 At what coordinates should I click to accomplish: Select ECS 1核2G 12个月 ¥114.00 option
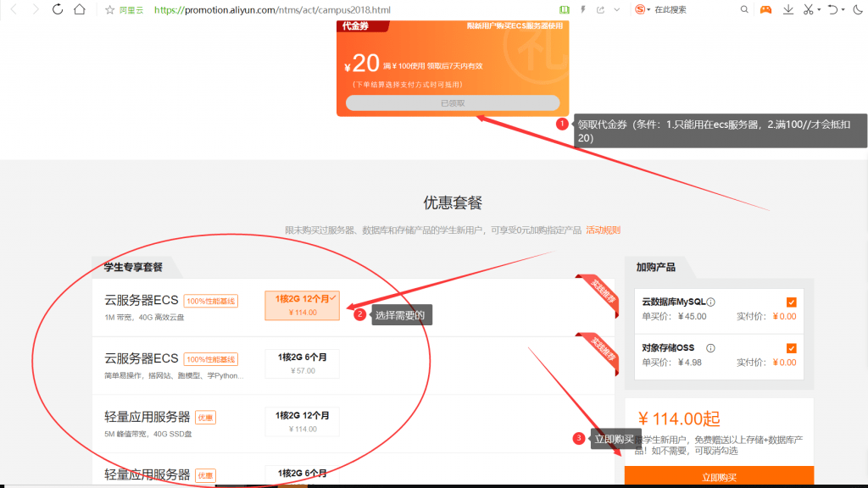[x=303, y=305]
